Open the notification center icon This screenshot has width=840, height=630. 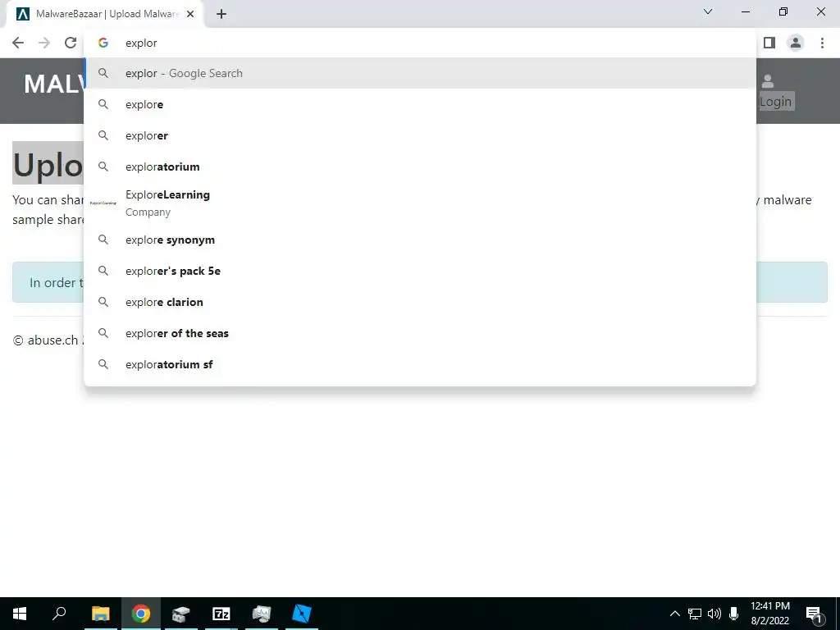click(815, 614)
